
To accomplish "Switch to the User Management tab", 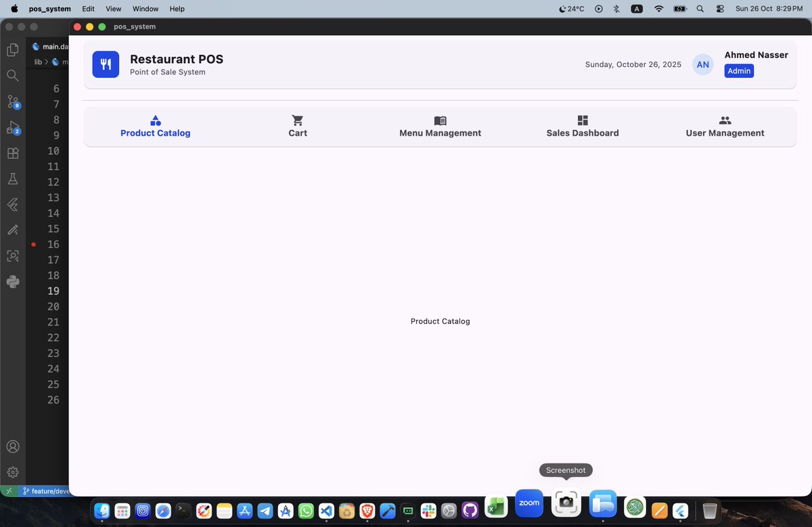I will click(725, 127).
